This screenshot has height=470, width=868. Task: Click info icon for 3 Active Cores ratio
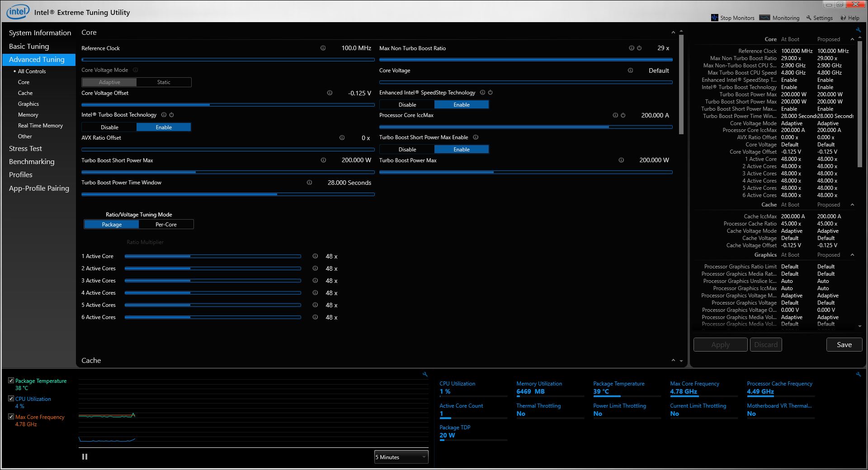[315, 281]
